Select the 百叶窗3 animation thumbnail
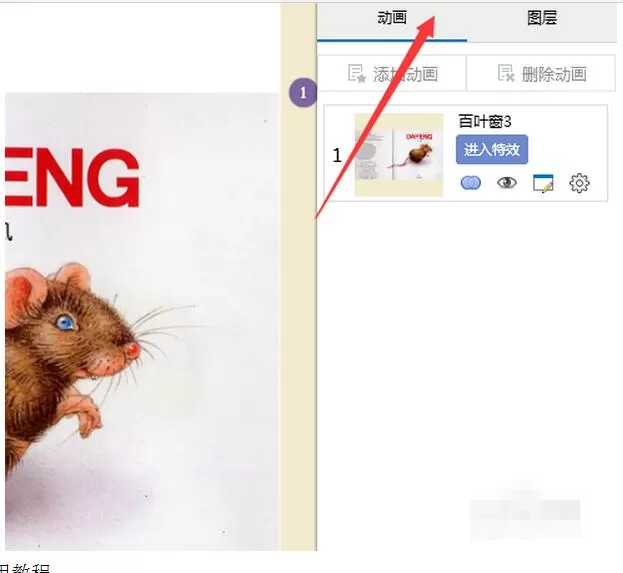The width and height of the screenshot is (623, 573). tap(399, 155)
